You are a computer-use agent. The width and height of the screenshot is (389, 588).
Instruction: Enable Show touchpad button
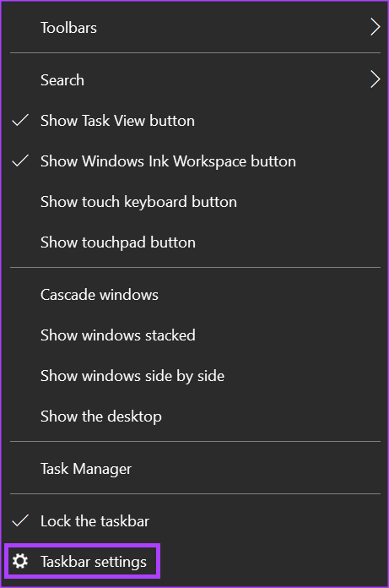coord(195,242)
